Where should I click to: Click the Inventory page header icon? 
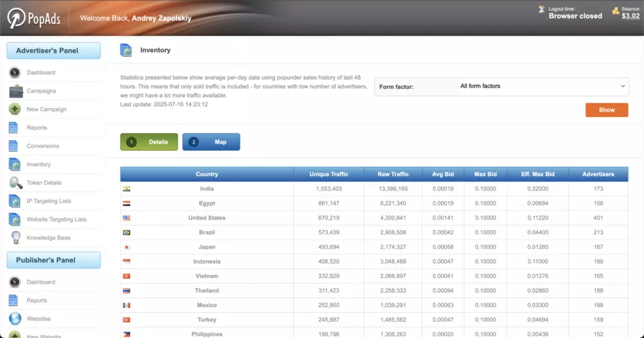pyautogui.click(x=126, y=50)
